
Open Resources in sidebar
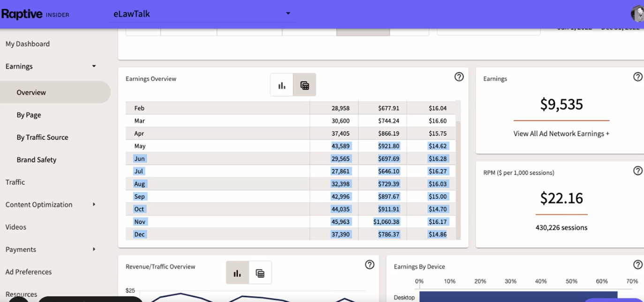(x=21, y=294)
